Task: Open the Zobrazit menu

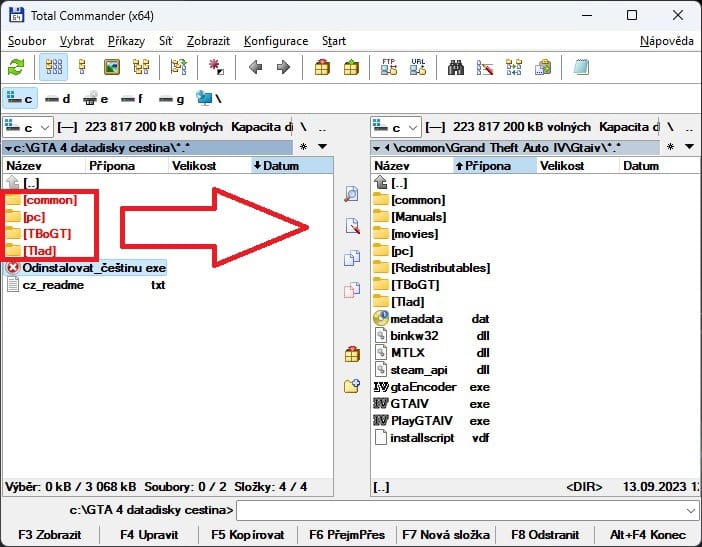Action: tap(208, 41)
